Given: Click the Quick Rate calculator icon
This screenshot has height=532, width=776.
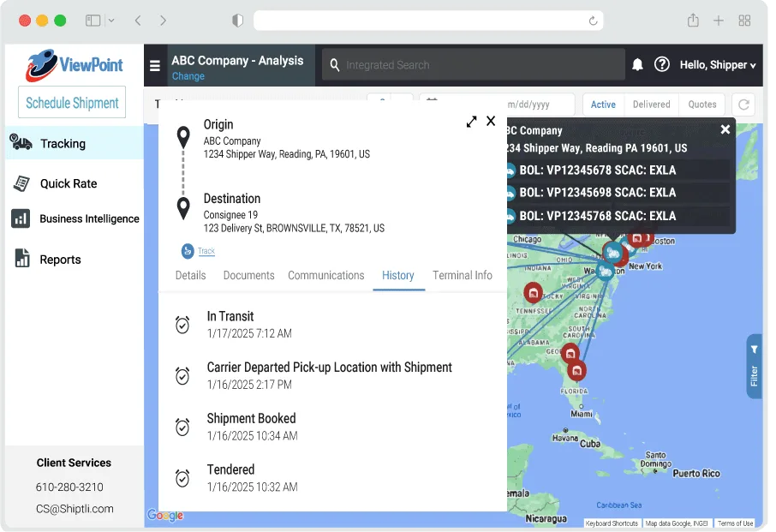Looking at the screenshot, I should coord(21,183).
